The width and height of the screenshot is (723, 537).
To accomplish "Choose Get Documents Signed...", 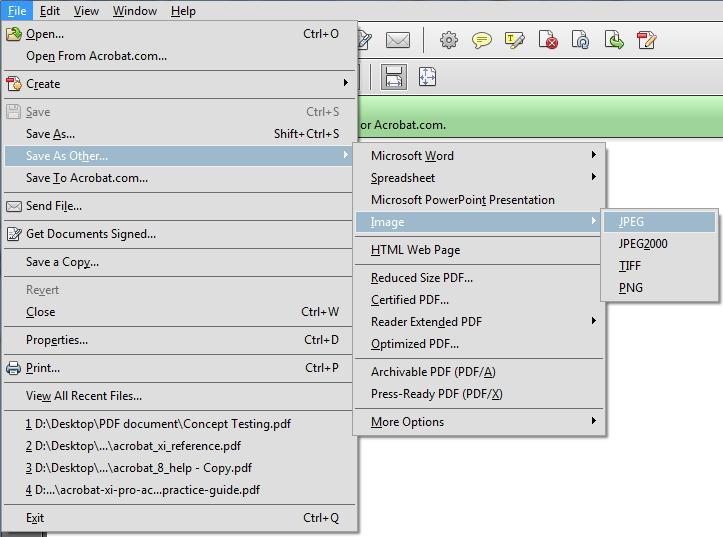I will (178, 234).
